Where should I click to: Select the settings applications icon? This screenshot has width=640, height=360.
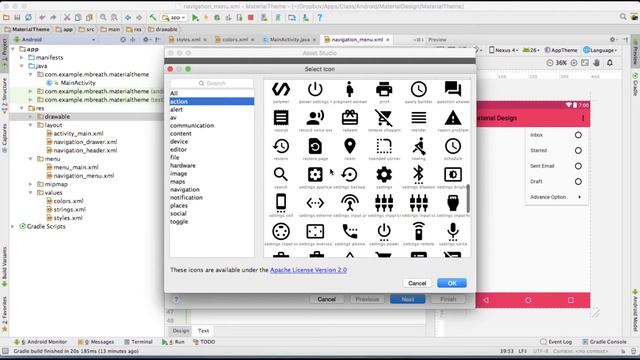(315, 174)
